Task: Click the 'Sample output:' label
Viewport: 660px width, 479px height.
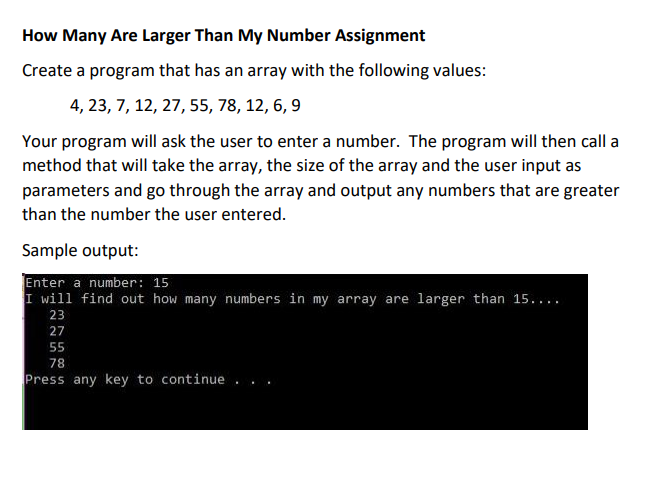Action: [80, 250]
